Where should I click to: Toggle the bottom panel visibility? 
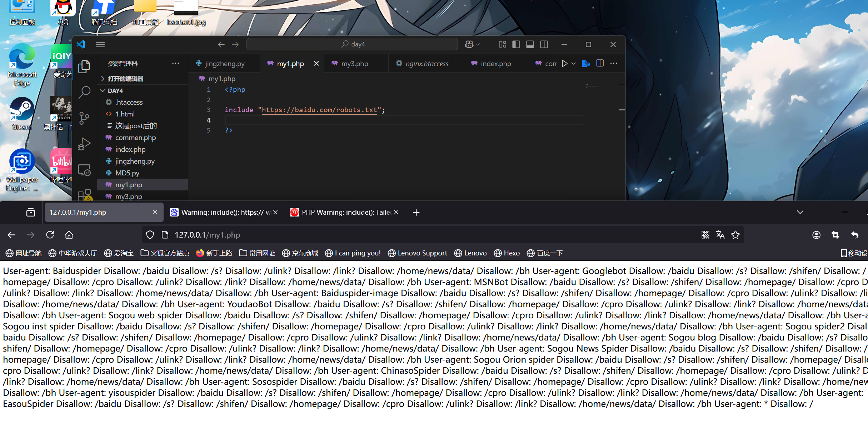(x=530, y=44)
